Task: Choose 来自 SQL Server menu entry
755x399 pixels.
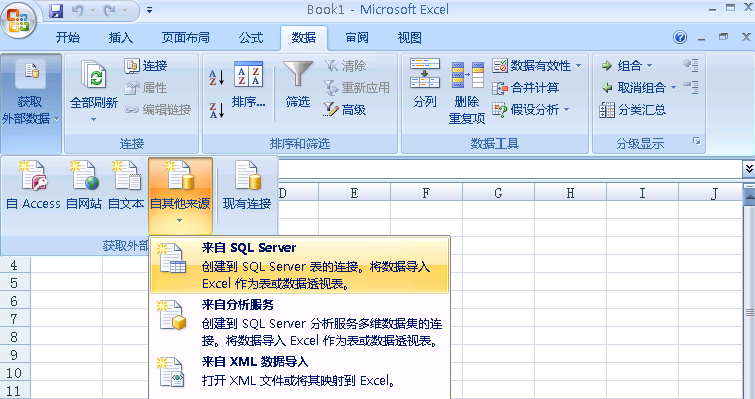Action: pos(300,265)
